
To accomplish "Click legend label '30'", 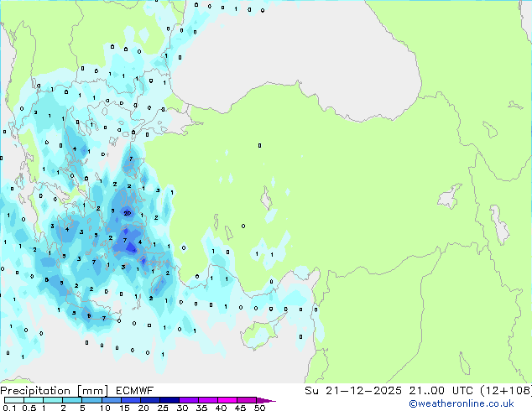I will (182, 408).
